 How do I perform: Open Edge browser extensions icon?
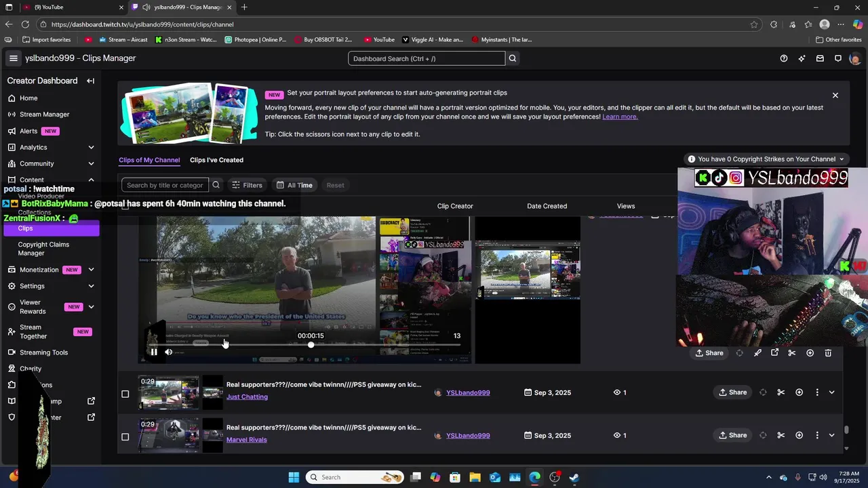point(774,24)
